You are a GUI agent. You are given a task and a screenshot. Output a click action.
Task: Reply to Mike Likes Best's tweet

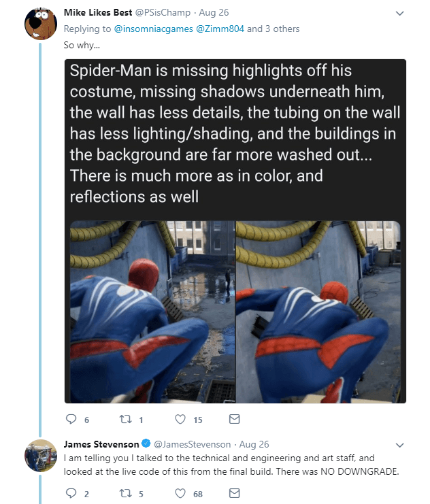[x=70, y=419]
